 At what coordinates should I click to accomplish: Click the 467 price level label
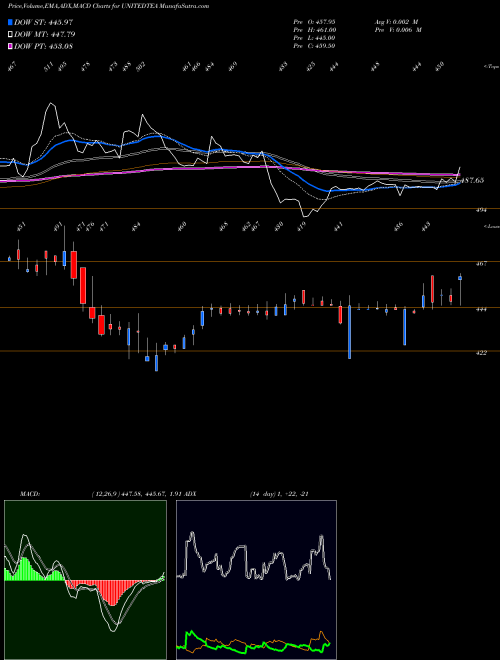pos(481,264)
